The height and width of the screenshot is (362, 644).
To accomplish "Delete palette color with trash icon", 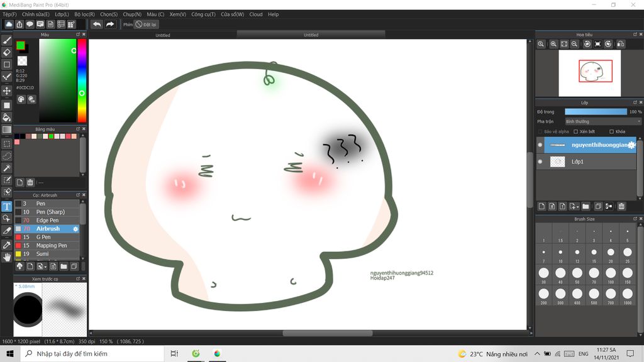I will pyautogui.click(x=30, y=182).
